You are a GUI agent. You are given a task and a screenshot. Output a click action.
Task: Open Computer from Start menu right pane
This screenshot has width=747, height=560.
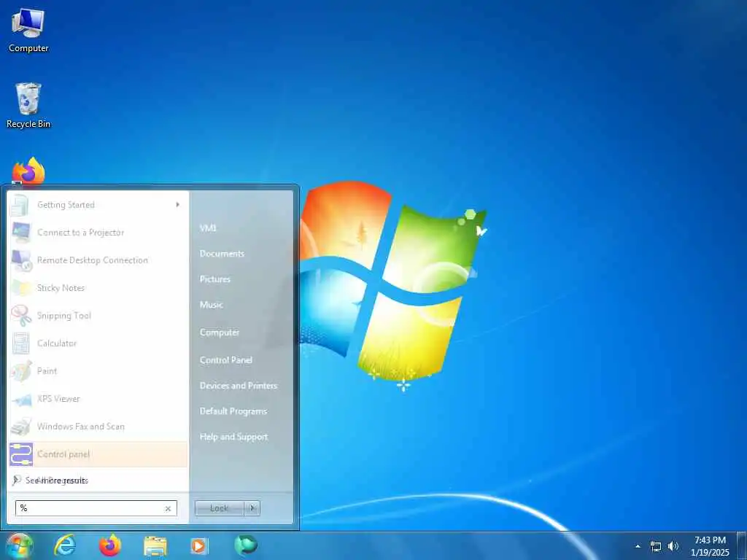pos(220,332)
